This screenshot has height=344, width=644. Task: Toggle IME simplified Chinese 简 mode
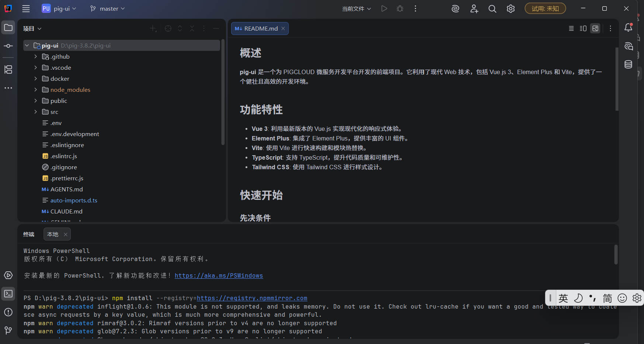[608, 298]
